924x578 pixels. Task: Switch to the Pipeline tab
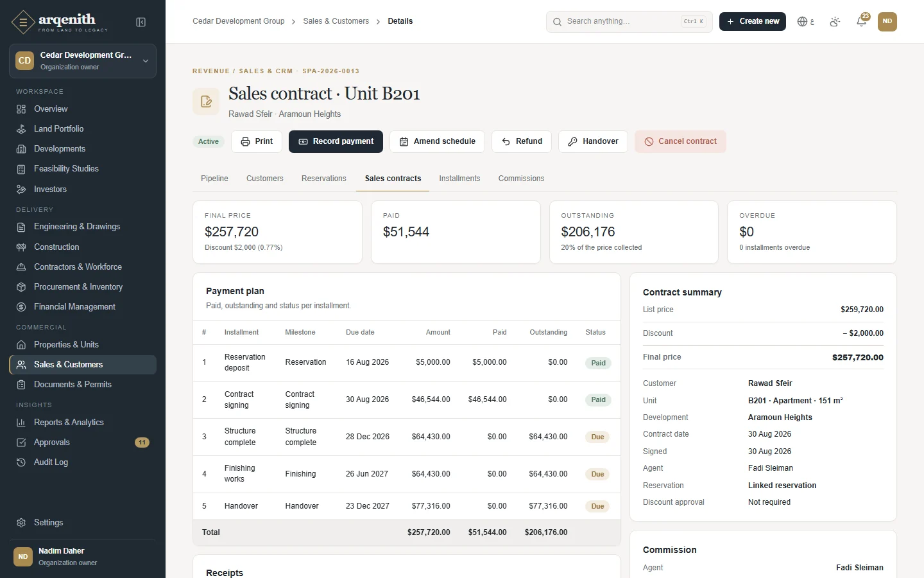[x=214, y=179]
